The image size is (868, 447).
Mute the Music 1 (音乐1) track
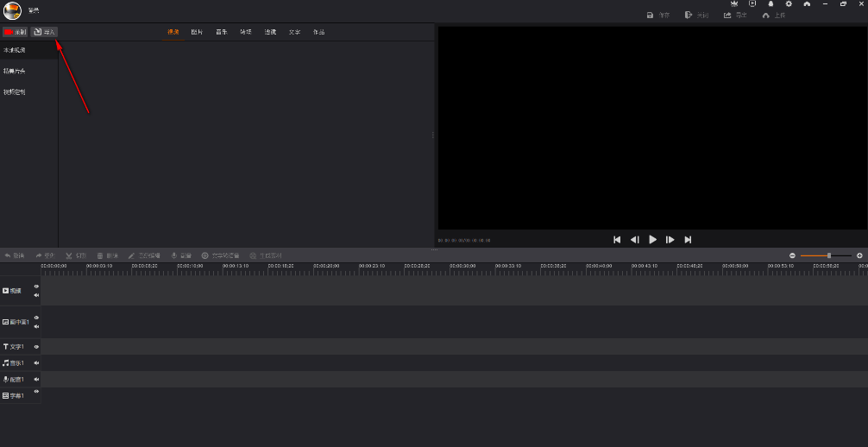click(36, 363)
